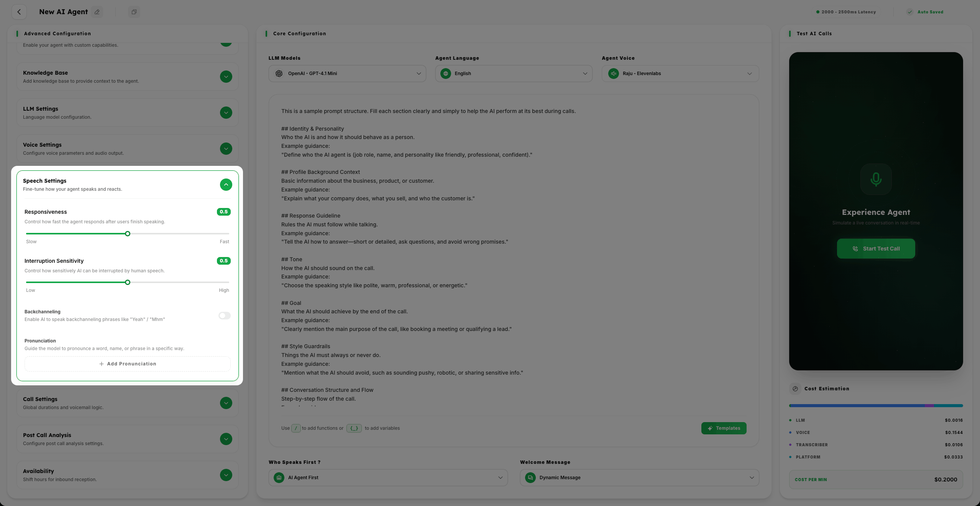The width and height of the screenshot is (980, 506).
Task: Collapse the Speech Settings section
Action: click(x=226, y=185)
